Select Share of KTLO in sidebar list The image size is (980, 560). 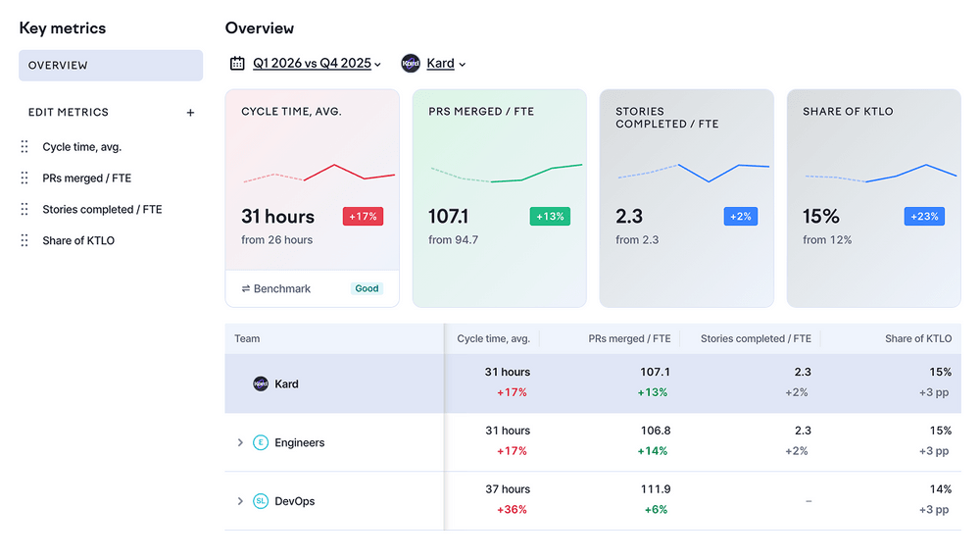click(x=78, y=241)
